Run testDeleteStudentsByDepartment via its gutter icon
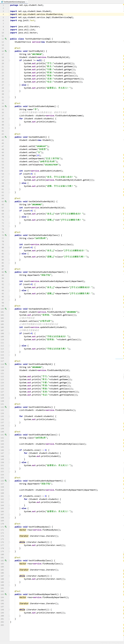 coord(6,272)
